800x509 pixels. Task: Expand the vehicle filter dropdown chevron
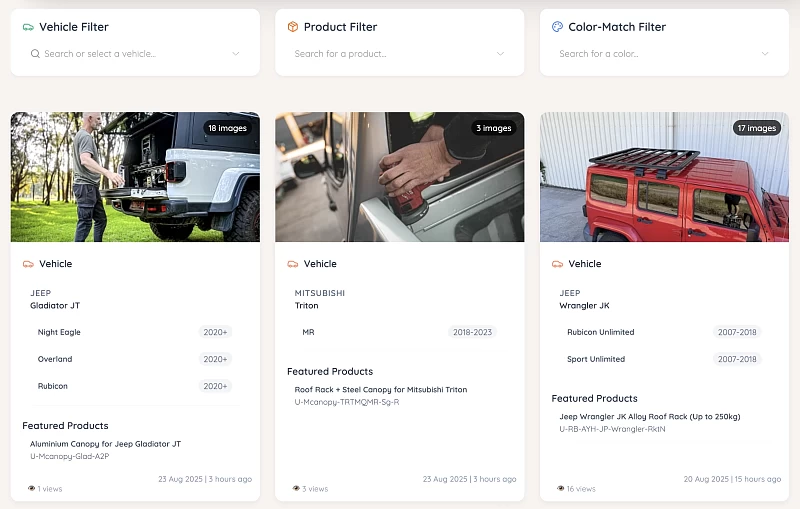pos(236,54)
